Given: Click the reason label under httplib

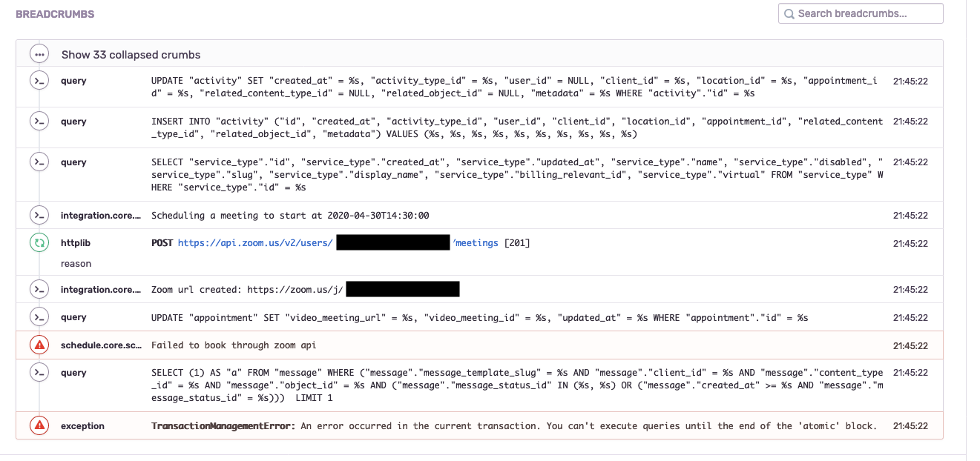Looking at the screenshot, I should point(76,264).
